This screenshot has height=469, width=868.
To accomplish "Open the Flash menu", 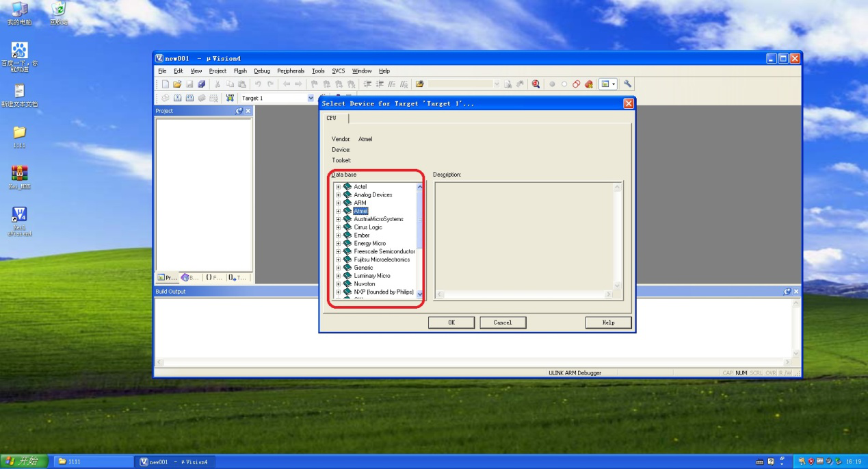I will [240, 71].
